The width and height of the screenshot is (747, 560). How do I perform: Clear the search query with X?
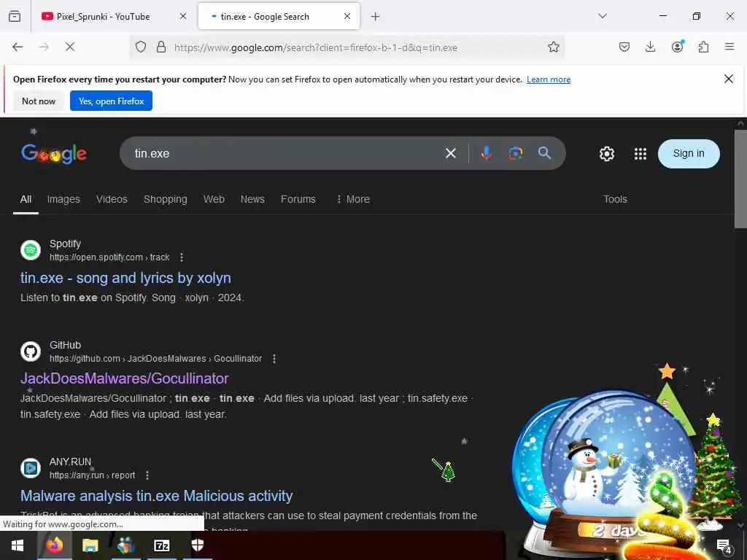[451, 153]
